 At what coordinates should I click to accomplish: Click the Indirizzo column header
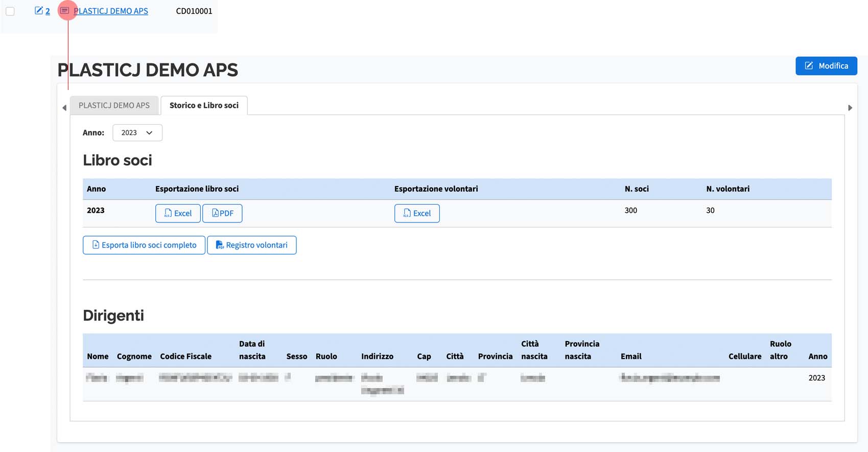378,356
